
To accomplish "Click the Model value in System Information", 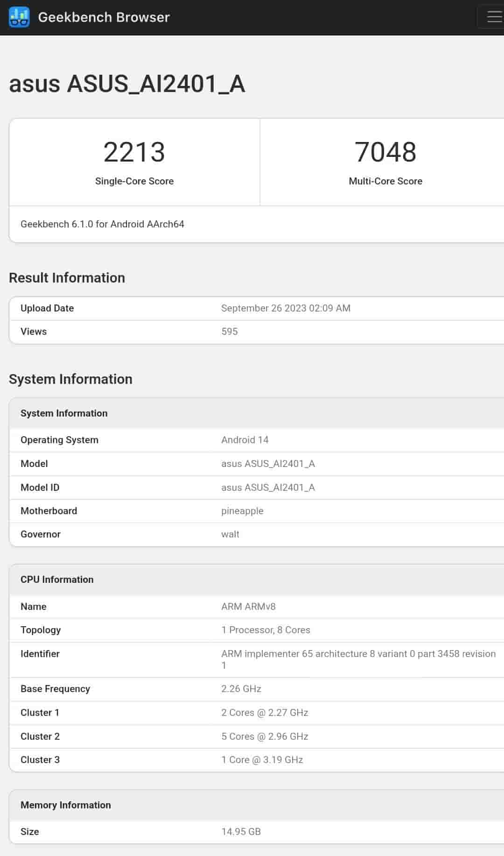I will [268, 464].
